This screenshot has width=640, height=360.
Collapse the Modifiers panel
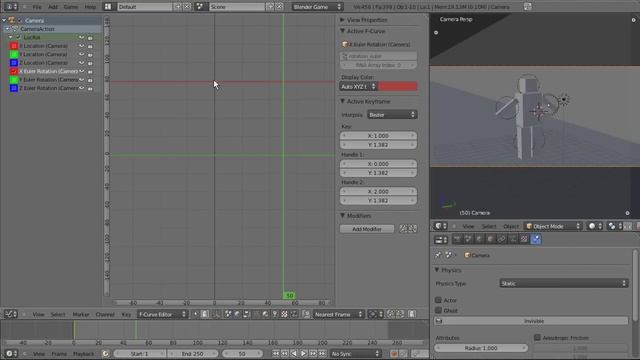pos(342,216)
